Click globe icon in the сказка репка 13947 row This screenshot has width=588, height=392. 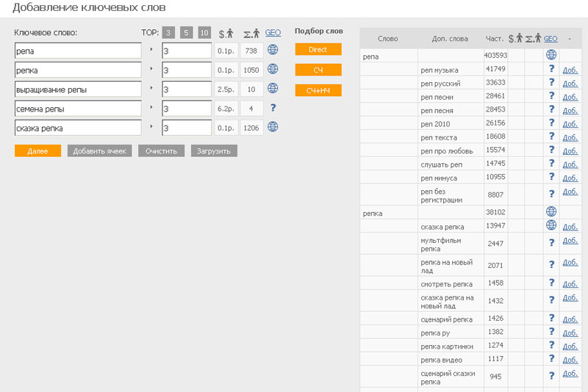pyautogui.click(x=551, y=225)
